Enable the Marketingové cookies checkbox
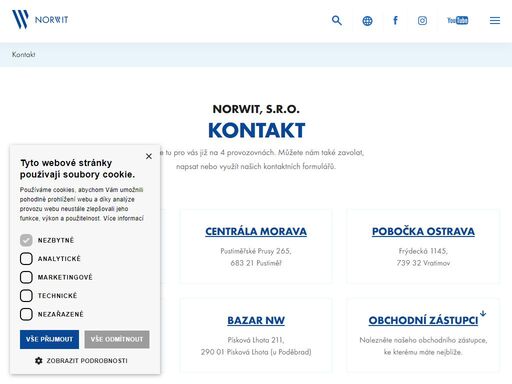The height and width of the screenshot is (384, 512). tap(26, 277)
